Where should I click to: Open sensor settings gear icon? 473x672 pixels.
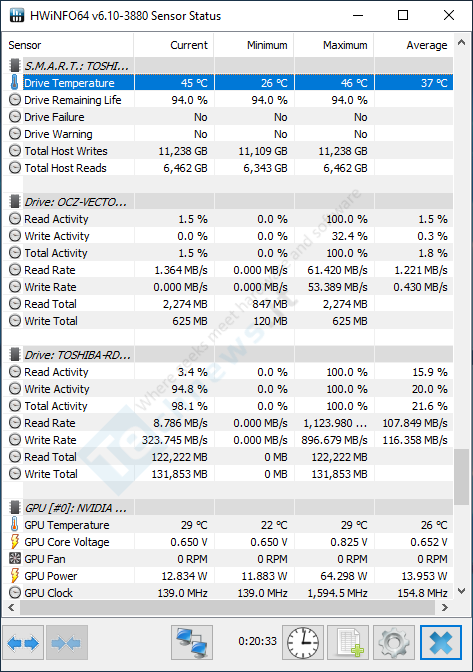tap(394, 642)
